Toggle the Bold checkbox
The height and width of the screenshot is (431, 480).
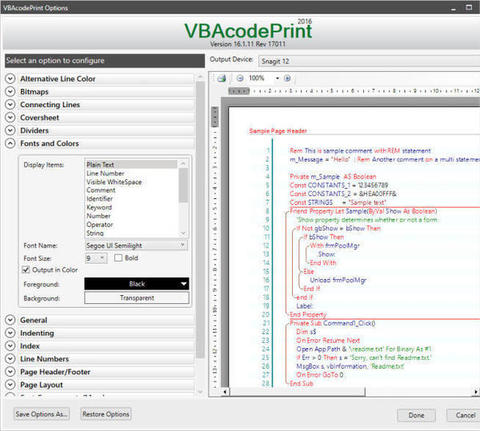pos(118,258)
